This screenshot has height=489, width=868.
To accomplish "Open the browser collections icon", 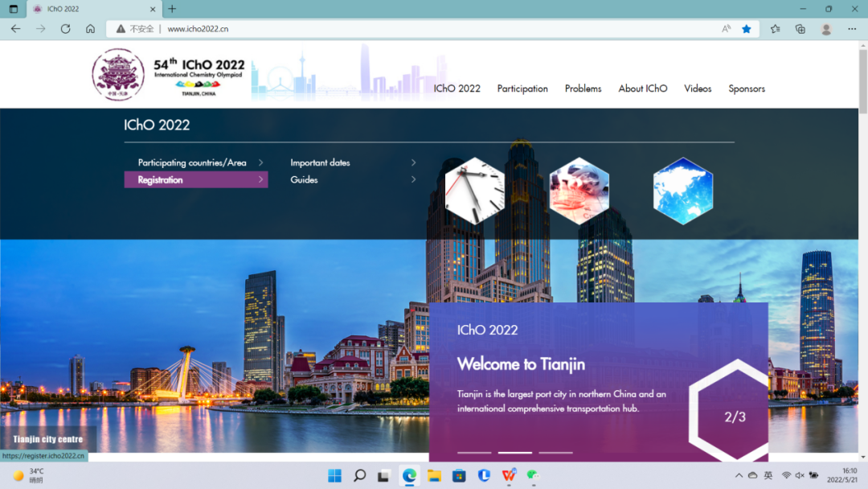I will point(800,29).
